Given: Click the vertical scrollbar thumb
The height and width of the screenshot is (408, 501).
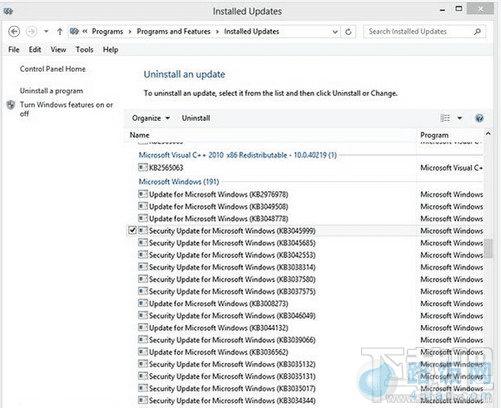Looking at the screenshot, I should 488,248.
